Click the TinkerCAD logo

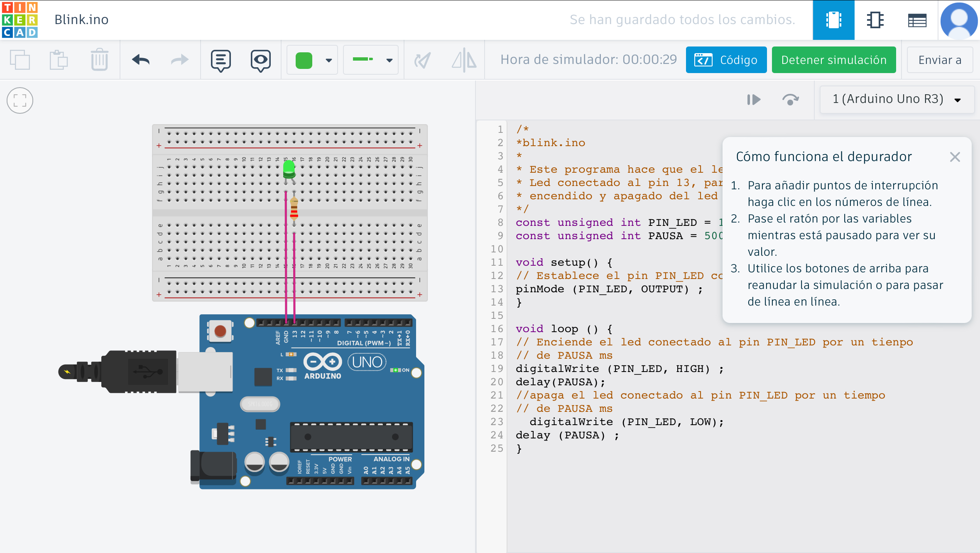(20, 20)
